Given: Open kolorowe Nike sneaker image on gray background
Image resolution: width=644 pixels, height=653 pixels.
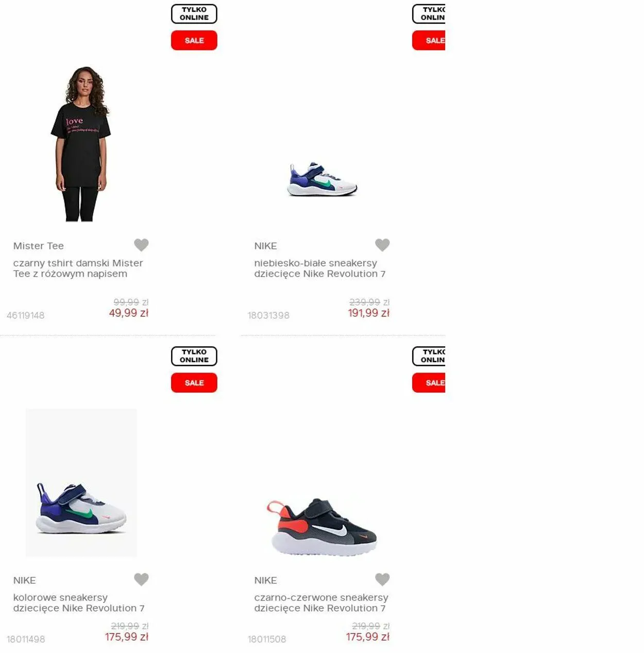Looking at the screenshot, I should (x=81, y=483).
